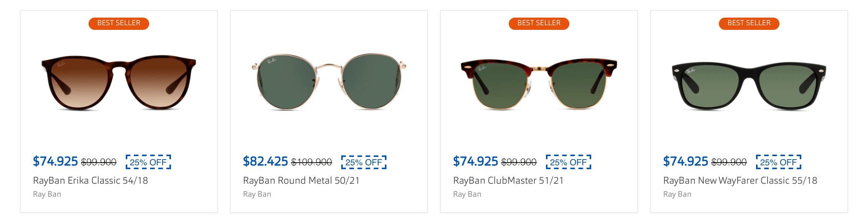868x222 pixels.
Task: Click the 25% OFF tag on Round Metal
Action: point(364,162)
